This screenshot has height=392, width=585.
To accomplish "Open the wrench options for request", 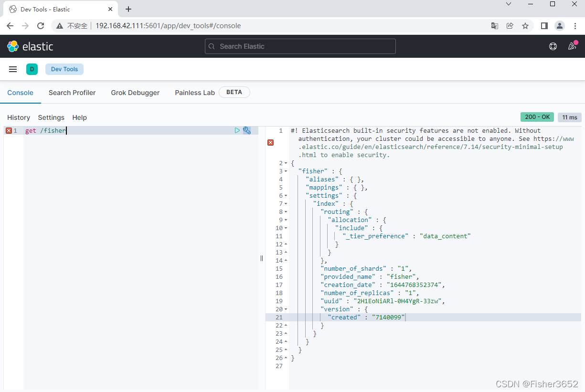I will (x=247, y=130).
